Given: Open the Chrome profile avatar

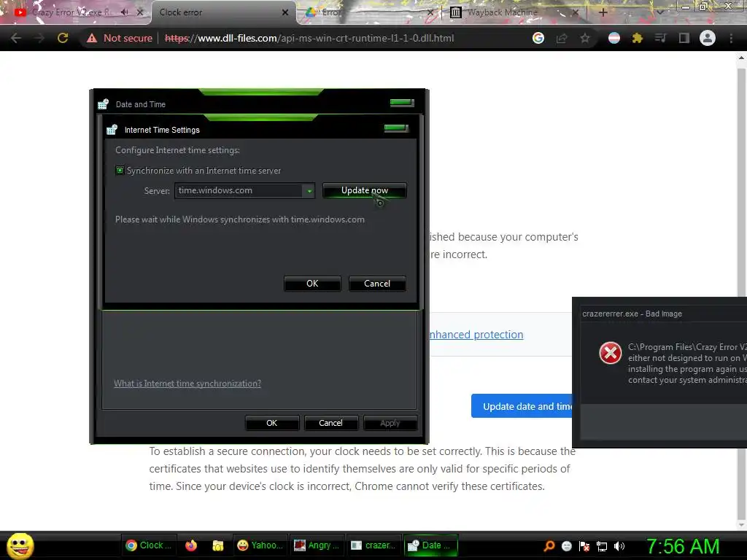Looking at the screenshot, I should [x=708, y=38].
